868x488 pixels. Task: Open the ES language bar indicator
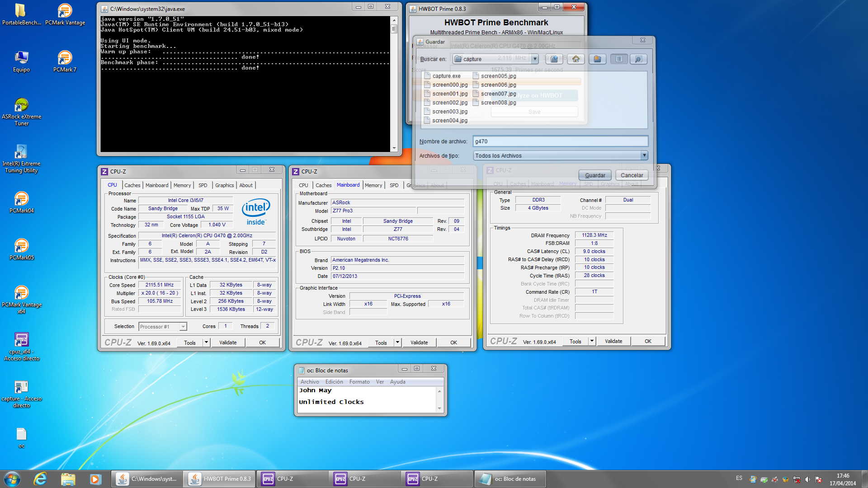click(x=739, y=478)
